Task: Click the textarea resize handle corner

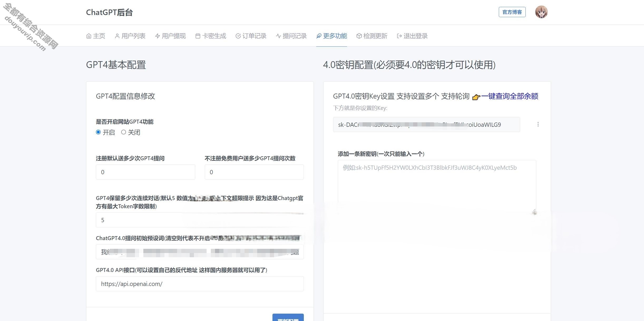Action: point(534,211)
